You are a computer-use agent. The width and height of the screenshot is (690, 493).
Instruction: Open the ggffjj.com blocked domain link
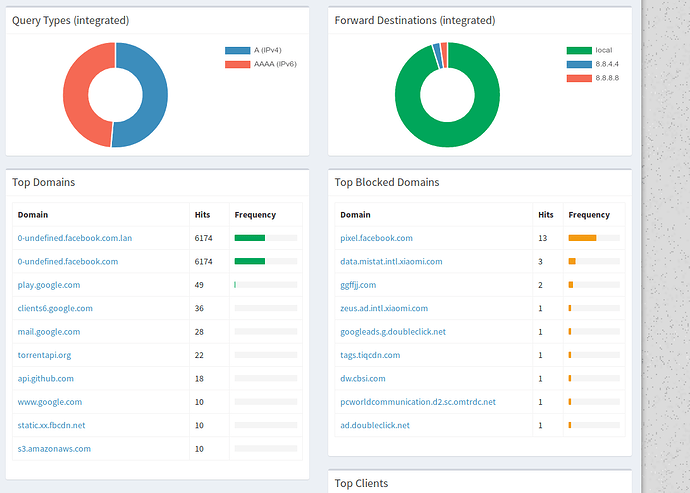click(x=358, y=285)
